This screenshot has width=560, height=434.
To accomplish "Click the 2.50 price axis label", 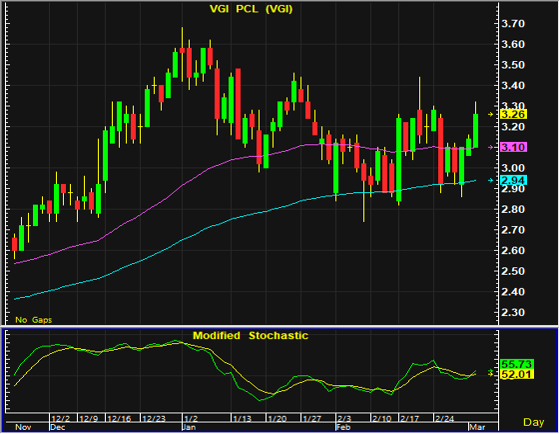I will pyautogui.click(x=513, y=271).
